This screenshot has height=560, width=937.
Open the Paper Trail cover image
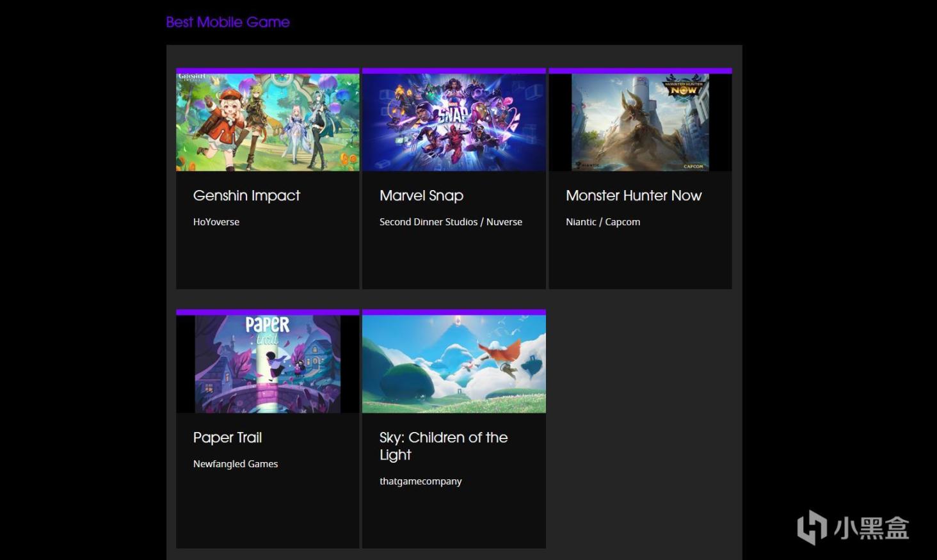[268, 364]
